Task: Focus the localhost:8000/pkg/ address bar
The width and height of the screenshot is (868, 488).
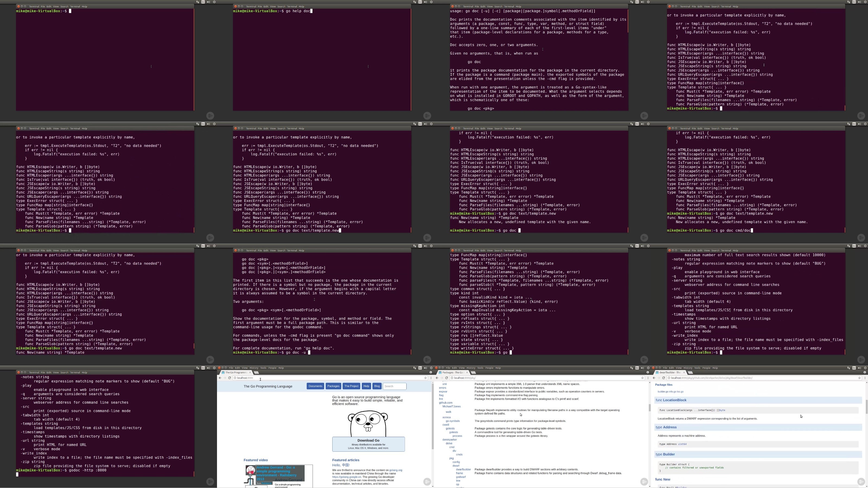Action: (x=547, y=378)
